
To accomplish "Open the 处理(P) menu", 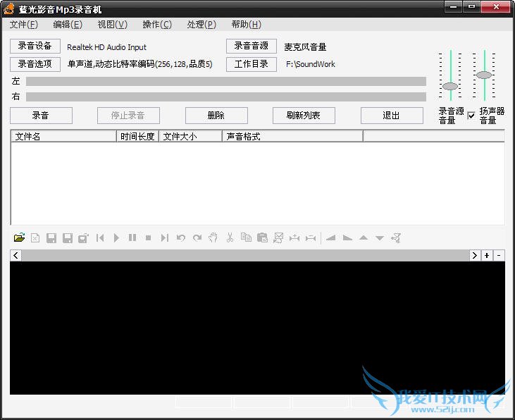I will click(x=201, y=25).
